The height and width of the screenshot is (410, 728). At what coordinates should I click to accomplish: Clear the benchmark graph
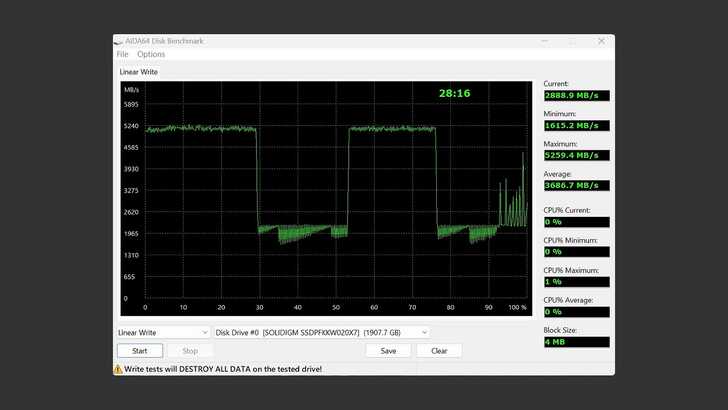pyautogui.click(x=439, y=351)
